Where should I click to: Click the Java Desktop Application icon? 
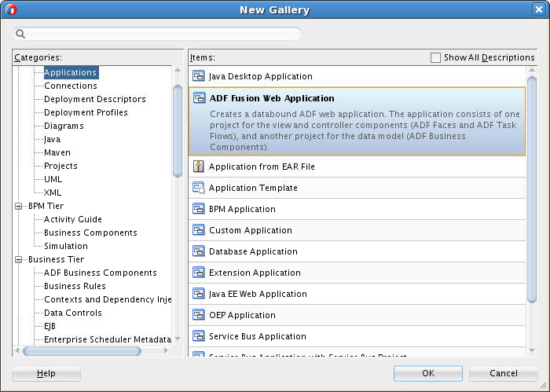tap(199, 76)
